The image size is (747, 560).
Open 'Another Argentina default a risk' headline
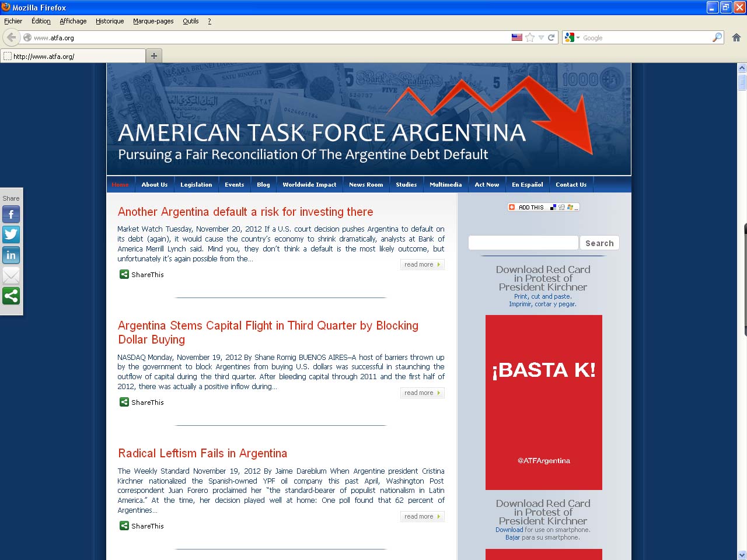246,212
